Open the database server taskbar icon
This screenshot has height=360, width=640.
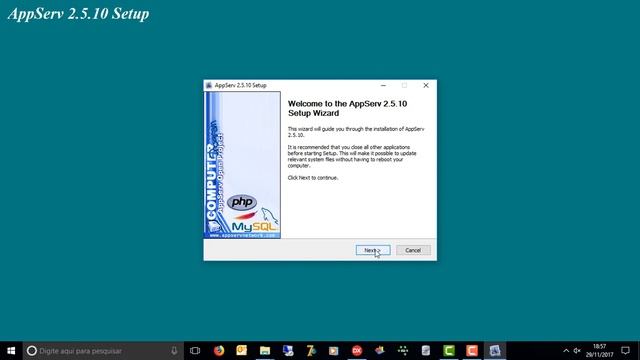coord(426,351)
